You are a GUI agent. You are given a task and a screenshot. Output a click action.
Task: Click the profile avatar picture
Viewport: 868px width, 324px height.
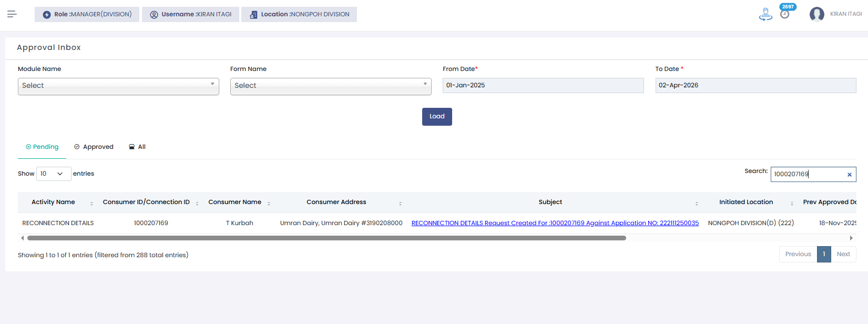point(817,14)
